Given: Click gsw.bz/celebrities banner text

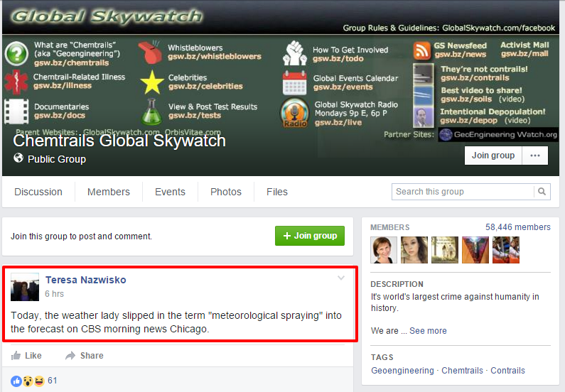Looking at the screenshot, I should click(x=205, y=87).
